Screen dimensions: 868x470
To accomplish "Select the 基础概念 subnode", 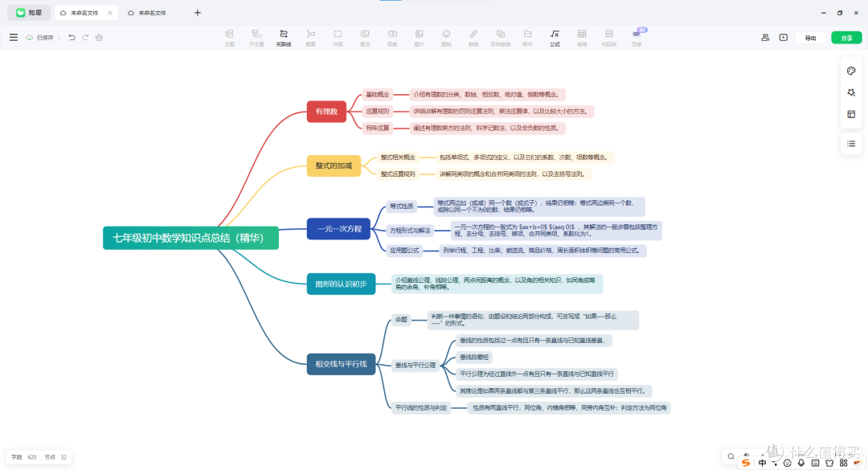I will [x=378, y=95].
